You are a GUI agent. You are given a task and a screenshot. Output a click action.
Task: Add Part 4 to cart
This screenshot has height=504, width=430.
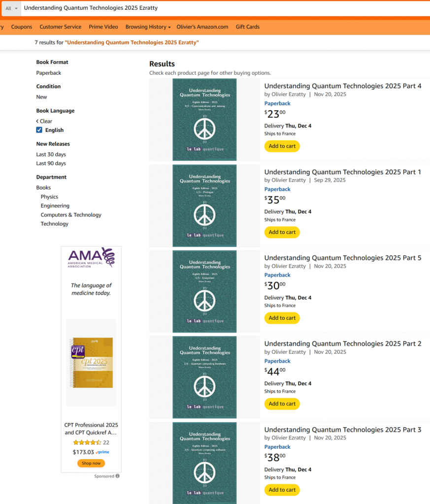click(282, 146)
